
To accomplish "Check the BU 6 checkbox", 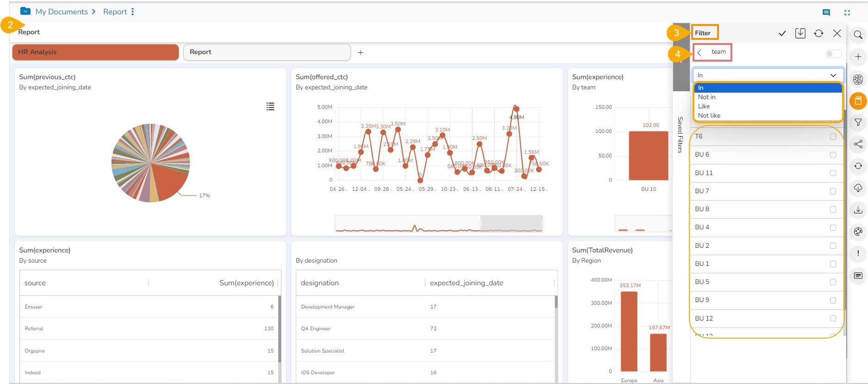I will pos(833,155).
